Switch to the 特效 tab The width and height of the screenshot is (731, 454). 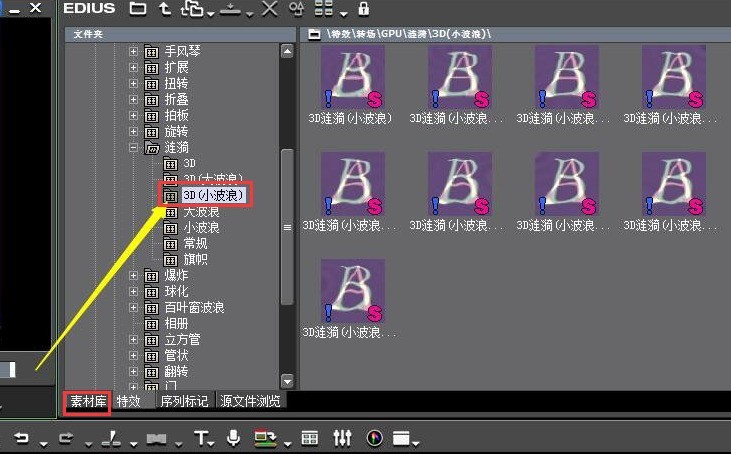click(x=129, y=401)
